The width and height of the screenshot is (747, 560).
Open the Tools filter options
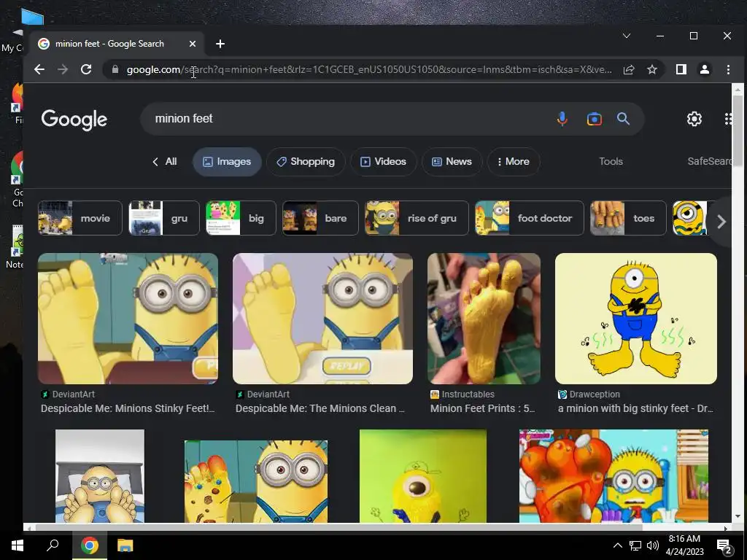pos(611,161)
